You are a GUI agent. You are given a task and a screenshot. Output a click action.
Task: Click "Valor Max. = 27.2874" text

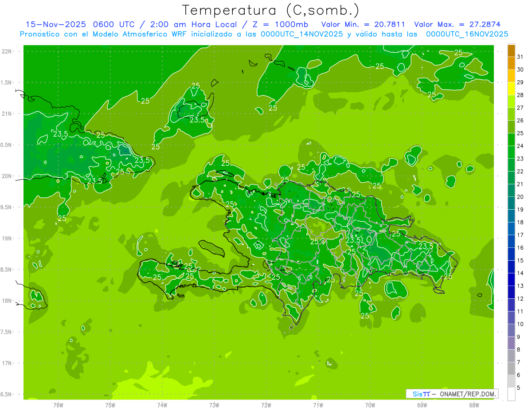tap(457, 24)
